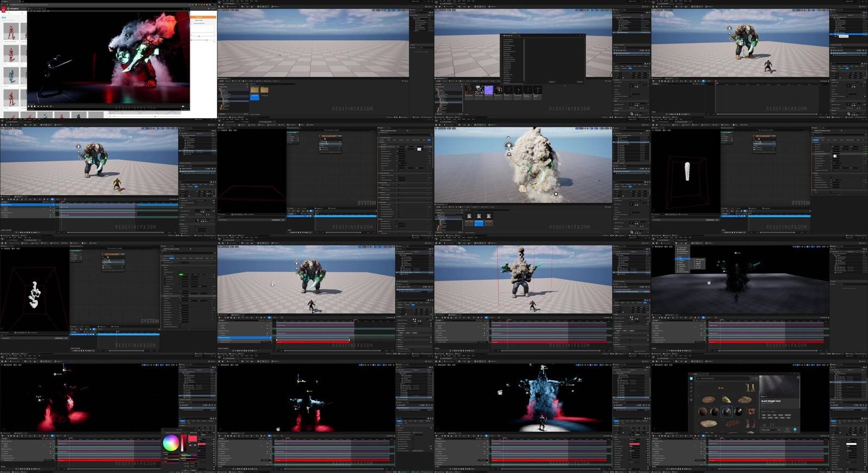Image resolution: width=868 pixels, height=473 pixels.
Task: Select the blue highlighted Content Browser asset
Action: coord(255,97)
